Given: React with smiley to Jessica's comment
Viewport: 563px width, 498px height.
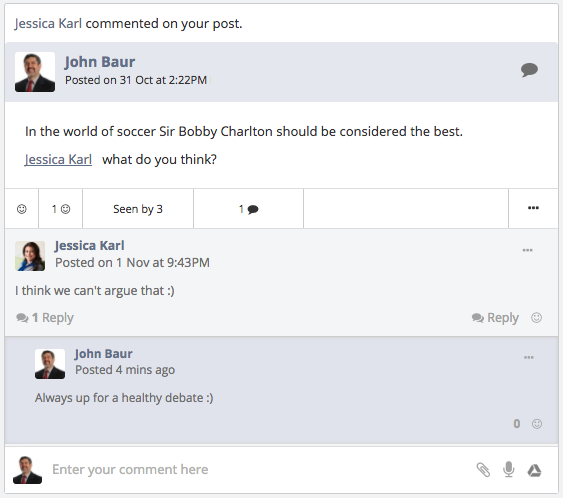Looking at the screenshot, I should [x=536, y=317].
